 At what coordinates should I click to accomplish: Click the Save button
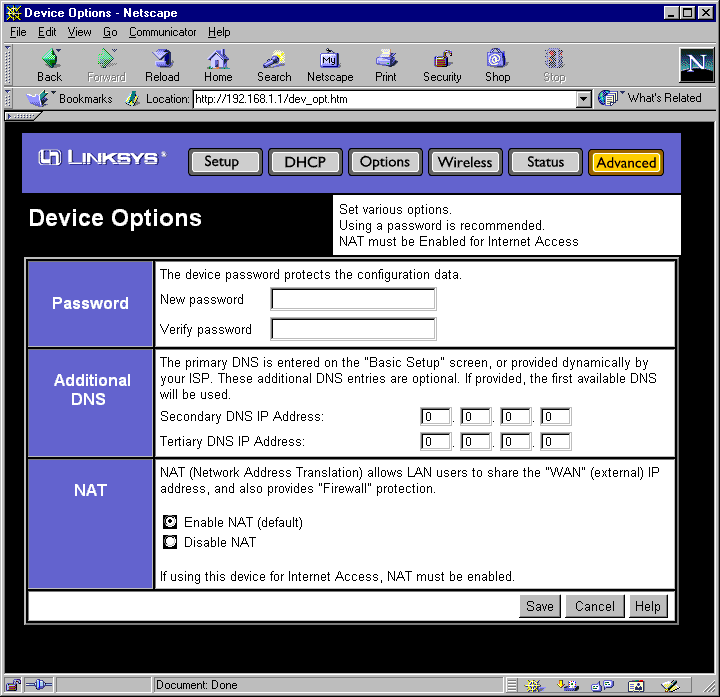pyautogui.click(x=540, y=606)
